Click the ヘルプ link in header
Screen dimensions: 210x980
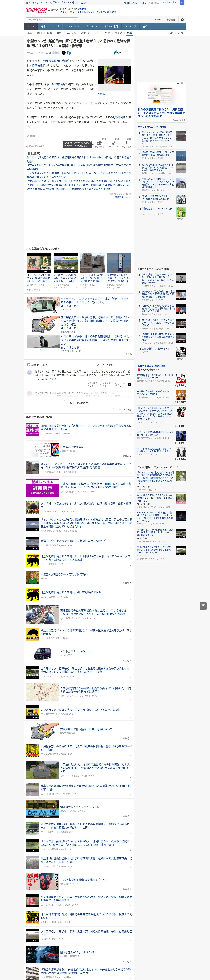143,3
